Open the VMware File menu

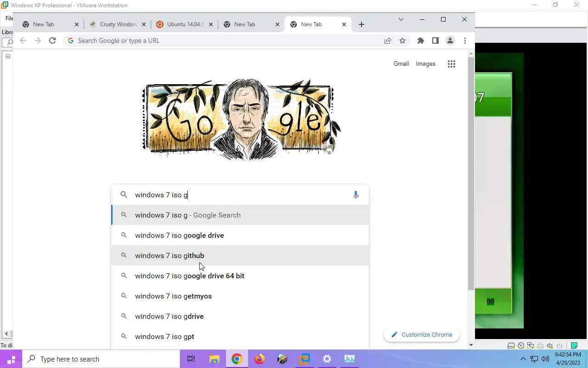click(x=9, y=18)
